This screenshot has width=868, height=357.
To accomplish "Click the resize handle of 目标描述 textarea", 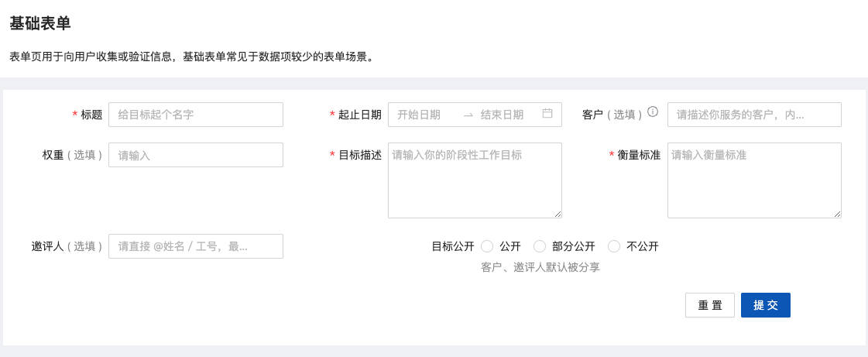I will coord(558,214).
